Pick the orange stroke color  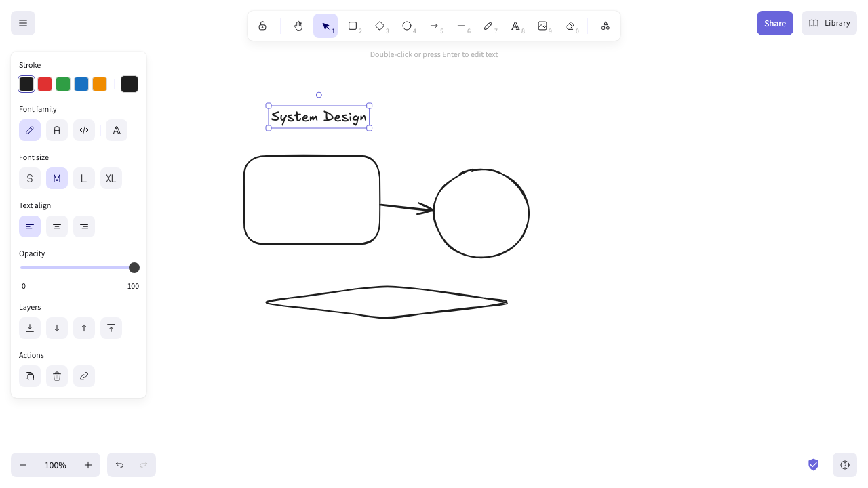[100, 84]
